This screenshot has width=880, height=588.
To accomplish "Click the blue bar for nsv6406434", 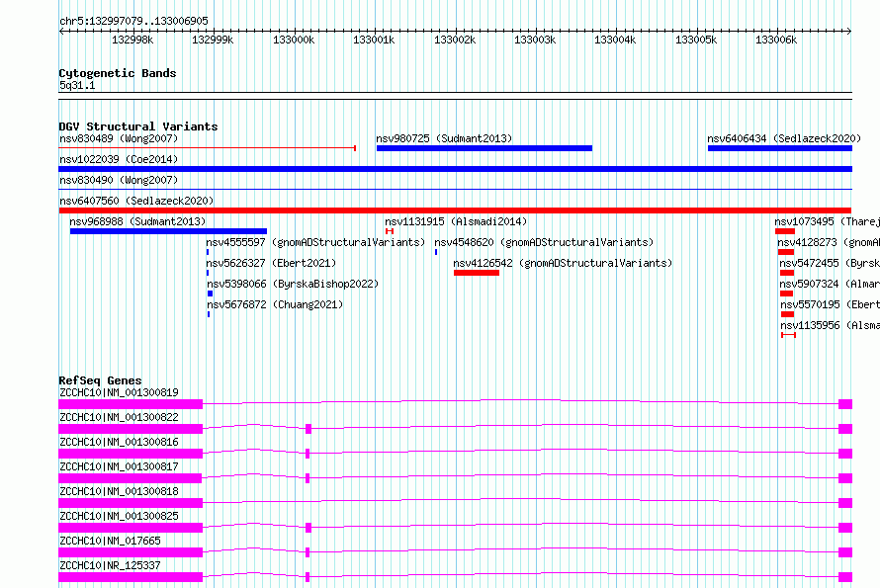I will (x=780, y=148).
